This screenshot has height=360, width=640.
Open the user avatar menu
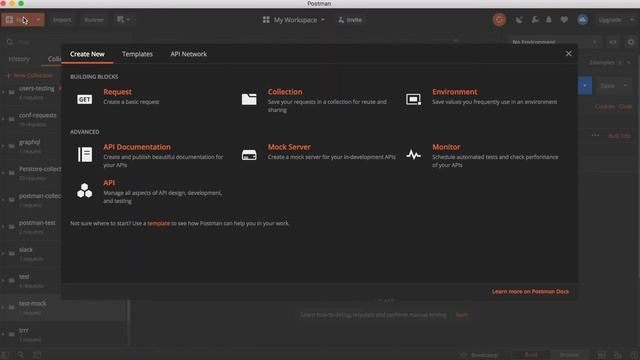click(x=582, y=20)
